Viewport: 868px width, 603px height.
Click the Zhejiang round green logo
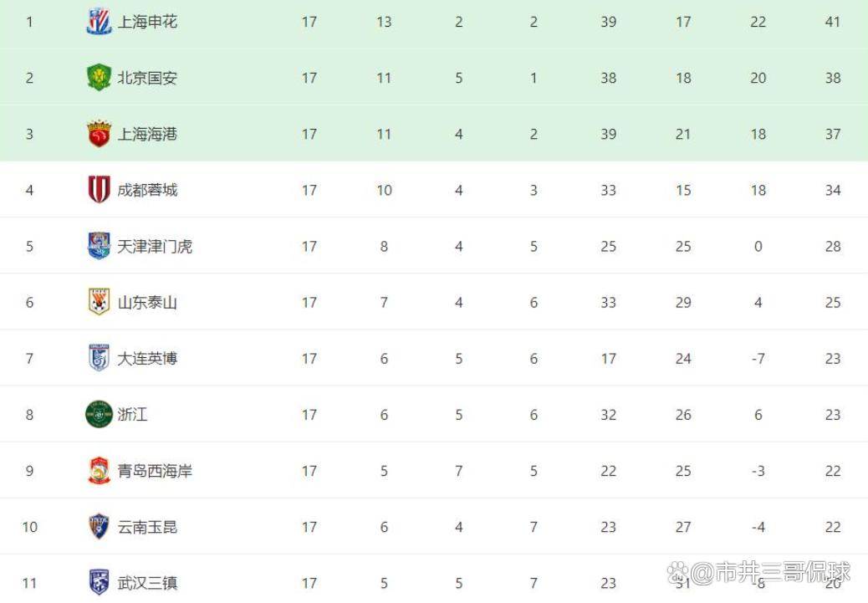pos(99,414)
